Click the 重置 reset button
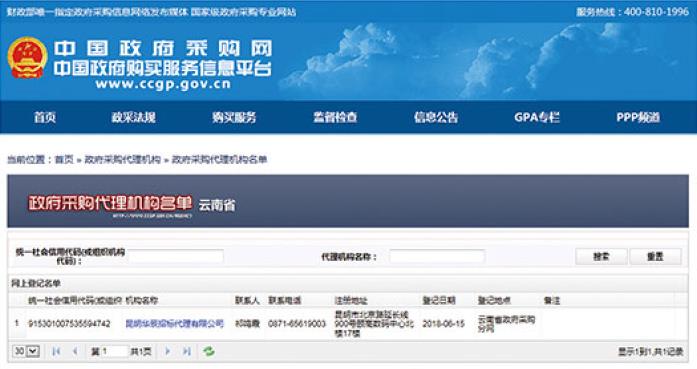 [655, 257]
